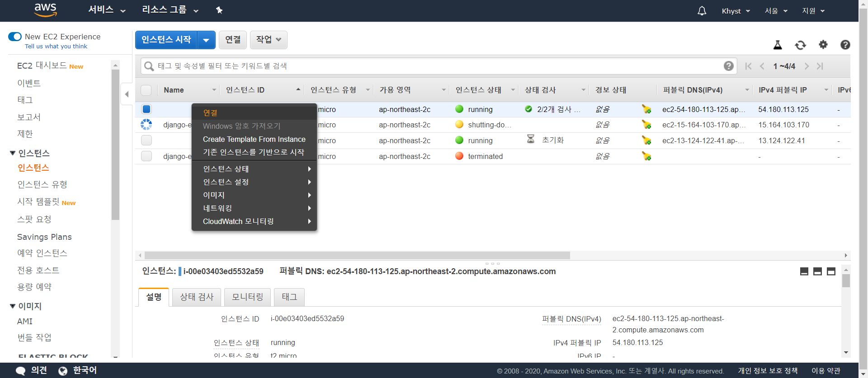Open the 네트워킹 submenu
The height and width of the screenshot is (378, 868).
tap(254, 208)
